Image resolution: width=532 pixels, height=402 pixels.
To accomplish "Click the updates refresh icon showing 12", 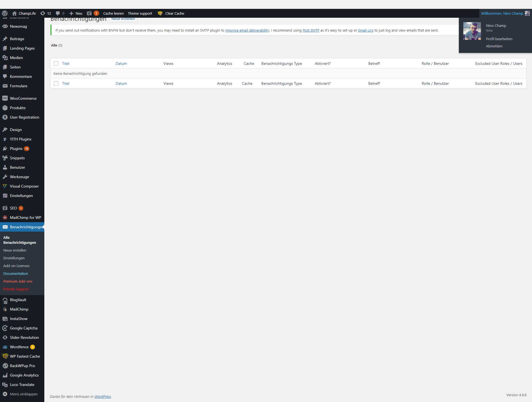I will 43,13.
